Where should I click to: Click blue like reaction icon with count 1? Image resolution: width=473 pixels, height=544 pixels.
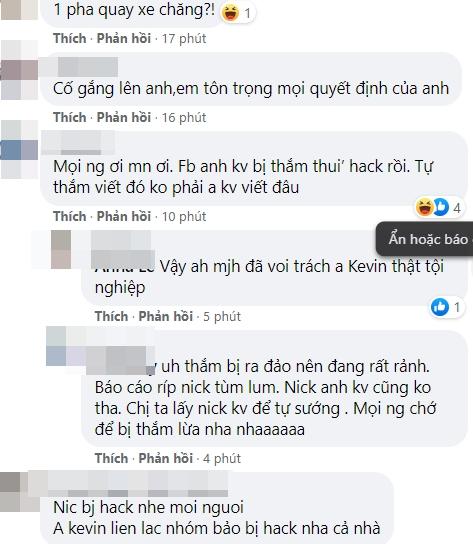(440, 307)
